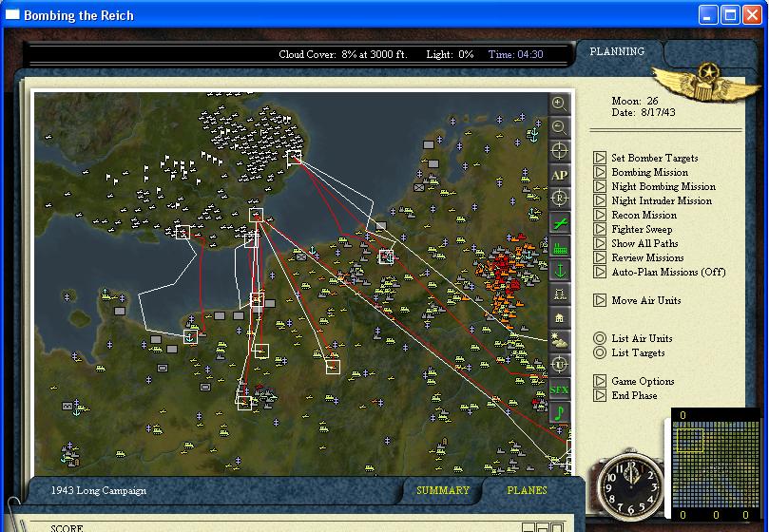Click the arrow icon beside Fighter Sweep
The image size is (769, 532).
[599, 229]
